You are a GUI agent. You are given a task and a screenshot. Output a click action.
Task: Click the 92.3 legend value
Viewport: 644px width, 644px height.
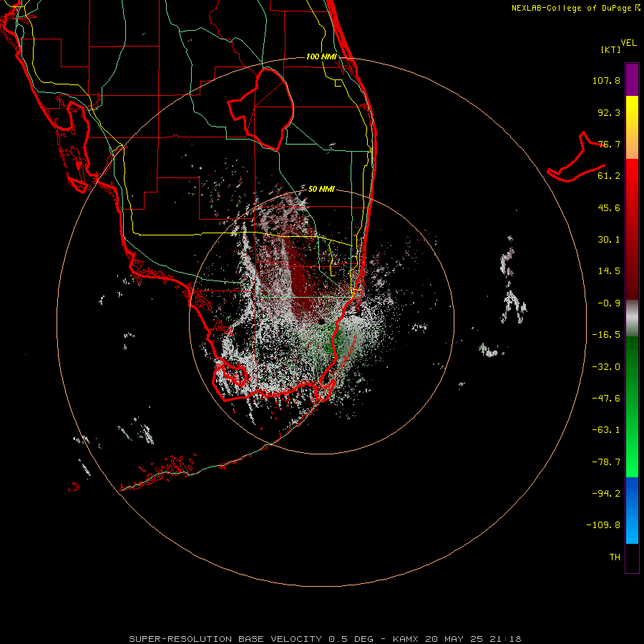point(609,112)
